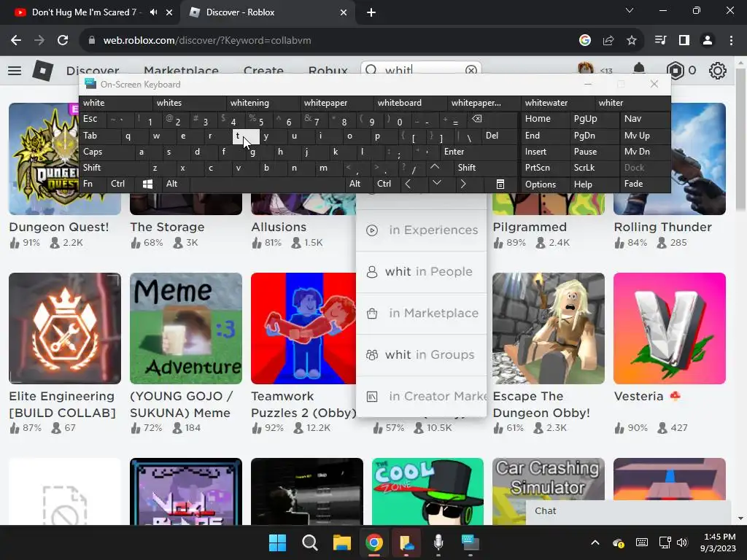Select the 'in Marketplace' search option
The width and height of the screenshot is (747, 560).
click(421, 314)
